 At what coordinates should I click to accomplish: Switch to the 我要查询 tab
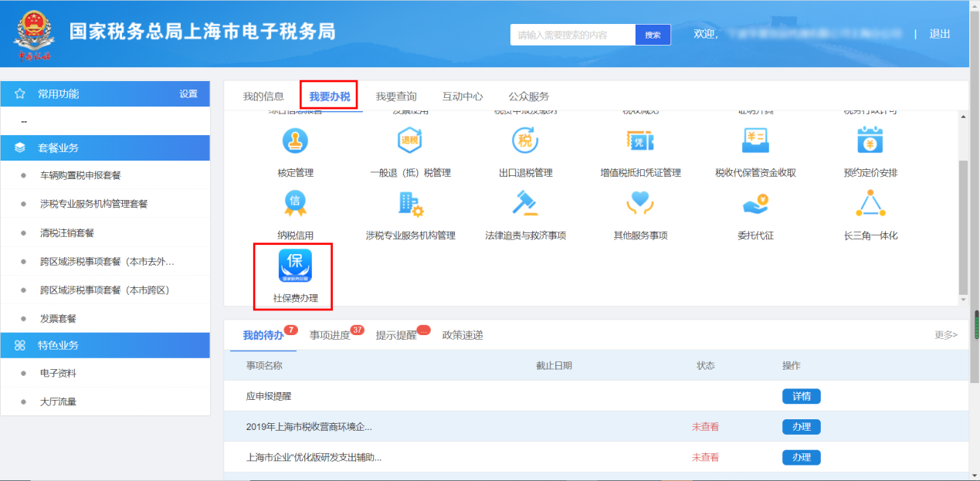[396, 97]
